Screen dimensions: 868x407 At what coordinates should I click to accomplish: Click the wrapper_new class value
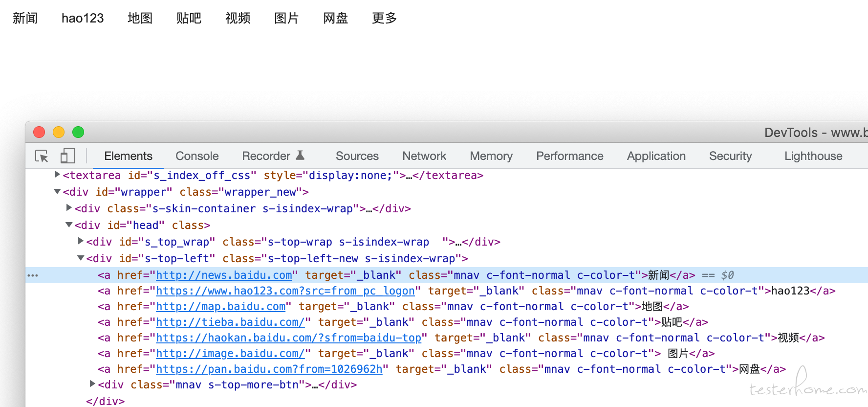pyautogui.click(x=260, y=192)
